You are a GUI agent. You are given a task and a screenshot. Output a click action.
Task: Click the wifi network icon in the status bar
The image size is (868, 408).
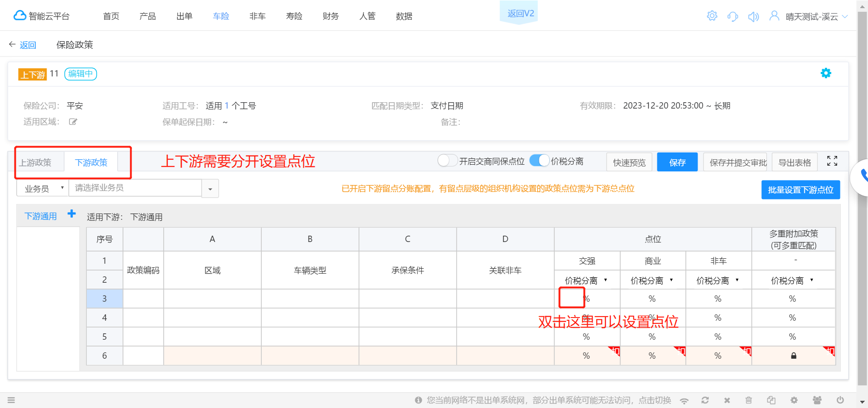coord(684,400)
